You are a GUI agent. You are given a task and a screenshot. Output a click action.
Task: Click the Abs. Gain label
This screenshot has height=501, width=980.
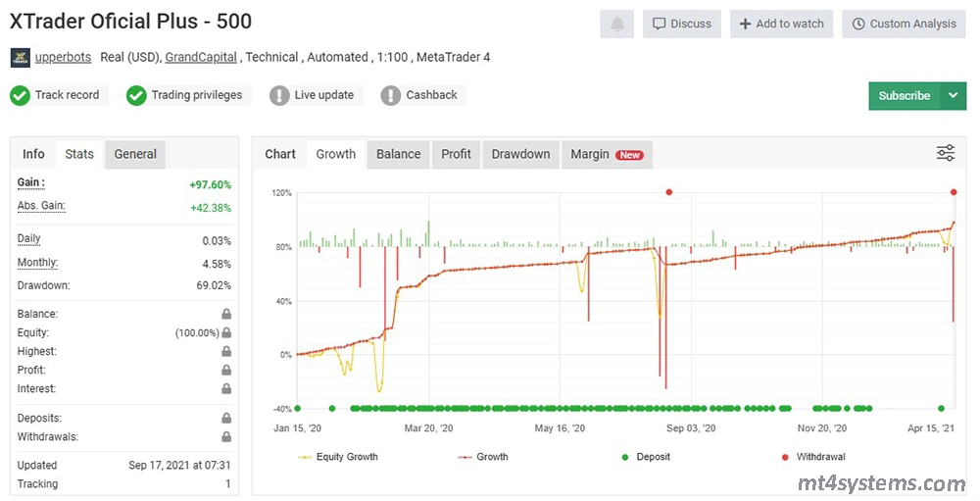coord(41,206)
